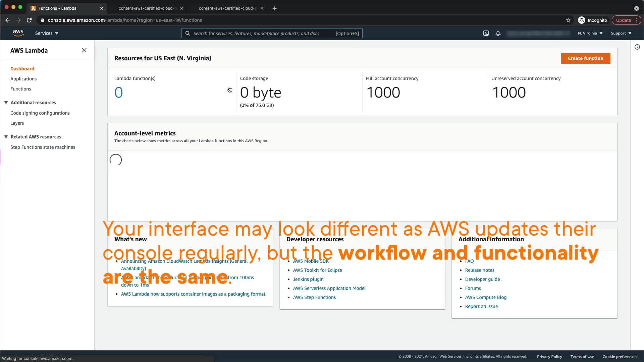Viewport: 644px width, 362px height.
Task: Open the Support dropdown menu
Action: tap(621, 33)
